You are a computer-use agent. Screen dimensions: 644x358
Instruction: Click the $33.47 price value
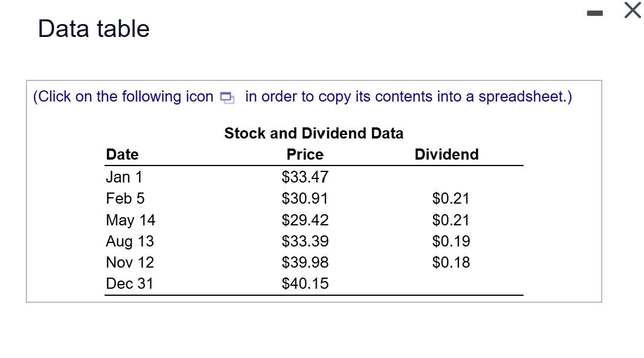[304, 177]
